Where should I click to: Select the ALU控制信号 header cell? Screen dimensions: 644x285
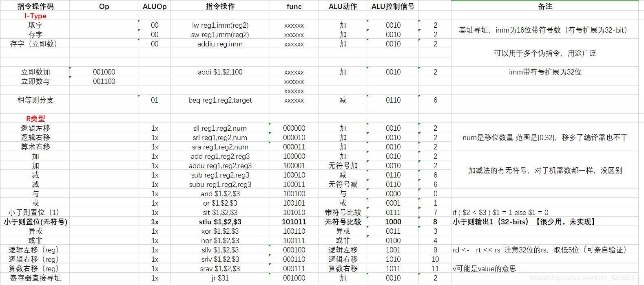tap(393, 7)
